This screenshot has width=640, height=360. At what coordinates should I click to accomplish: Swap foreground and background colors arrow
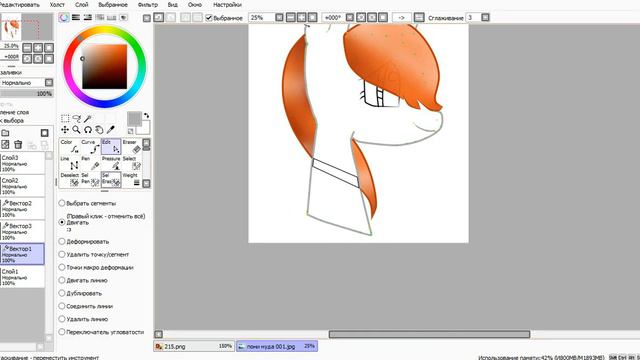147,116
